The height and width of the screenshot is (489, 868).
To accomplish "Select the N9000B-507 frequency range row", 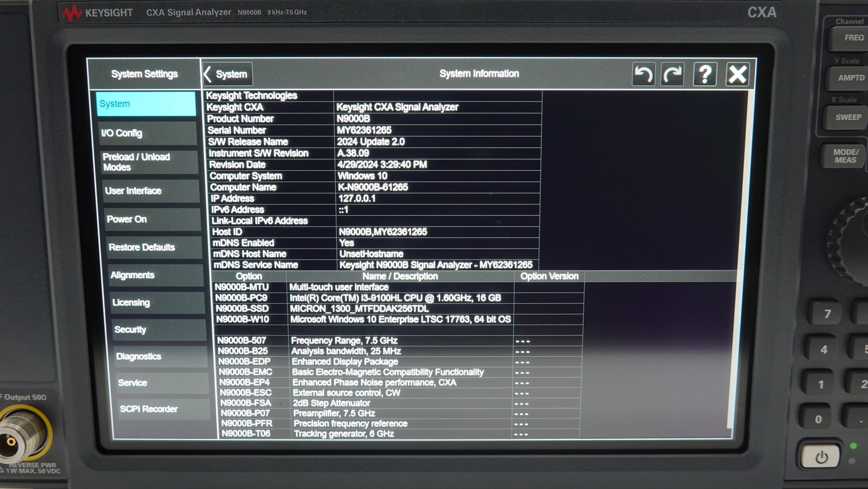I will tap(399, 341).
